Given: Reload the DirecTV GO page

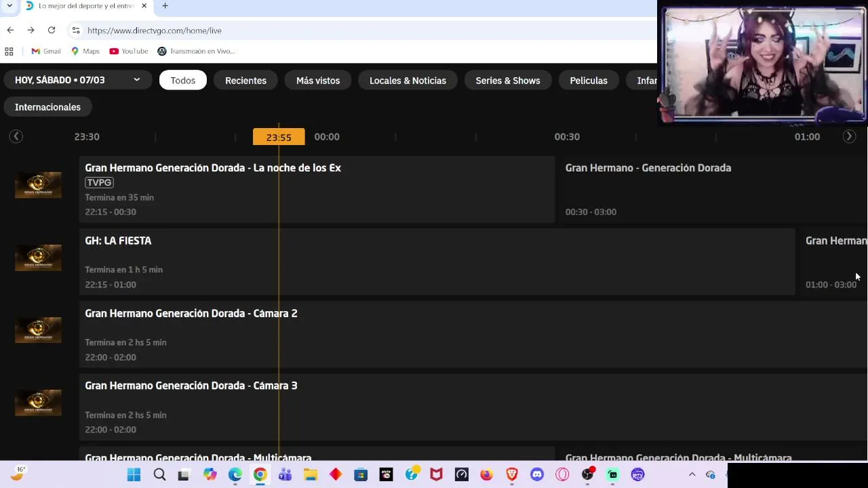Looking at the screenshot, I should point(52,30).
